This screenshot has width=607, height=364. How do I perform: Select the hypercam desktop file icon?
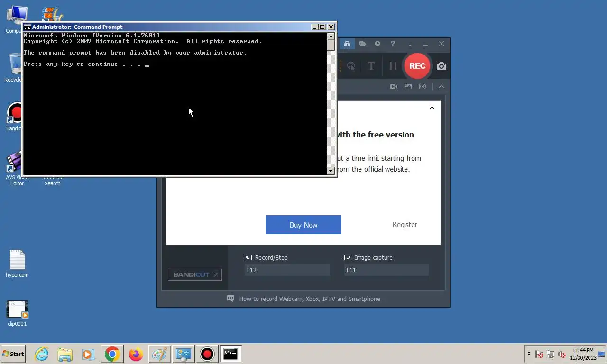click(x=17, y=264)
